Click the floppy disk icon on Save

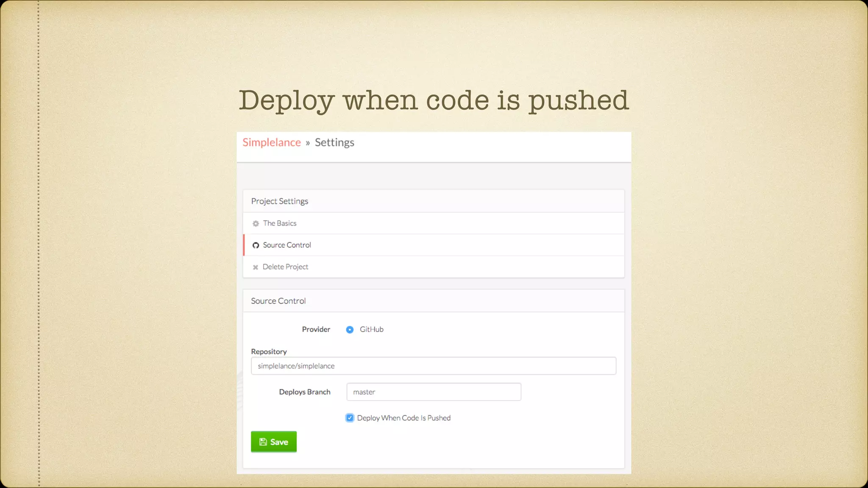pos(263,442)
